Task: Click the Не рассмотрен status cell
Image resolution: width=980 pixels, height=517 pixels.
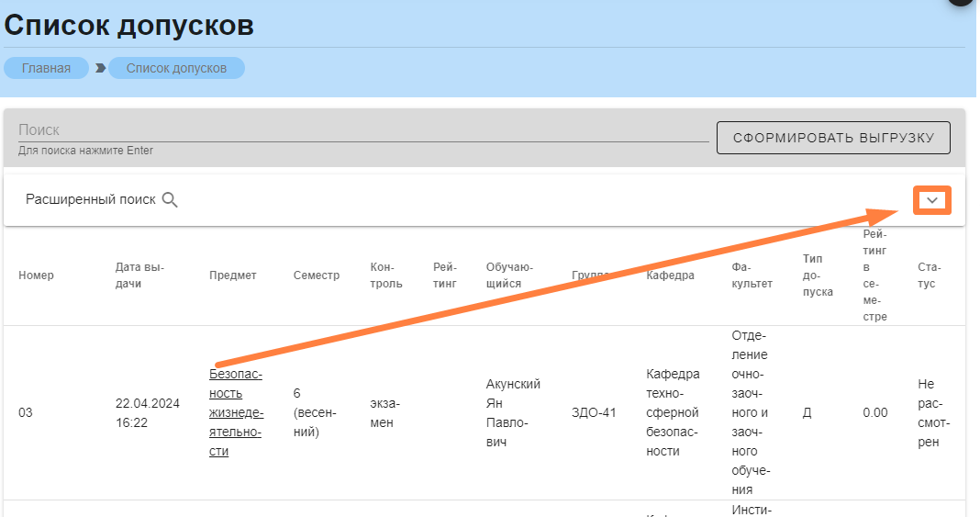Action: click(929, 412)
